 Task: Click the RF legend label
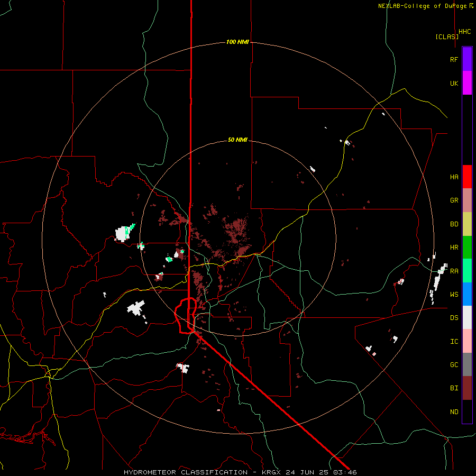click(x=454, y=59)
